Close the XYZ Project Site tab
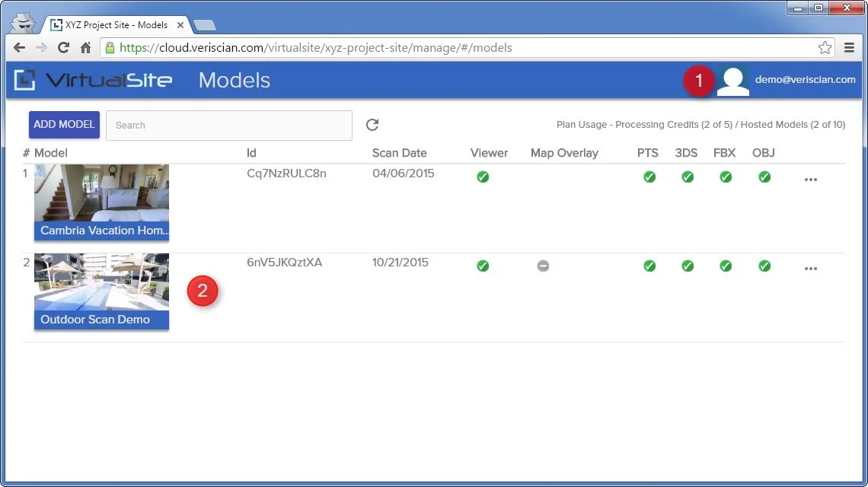The image size is (868, 487). (x=180, y=25)
